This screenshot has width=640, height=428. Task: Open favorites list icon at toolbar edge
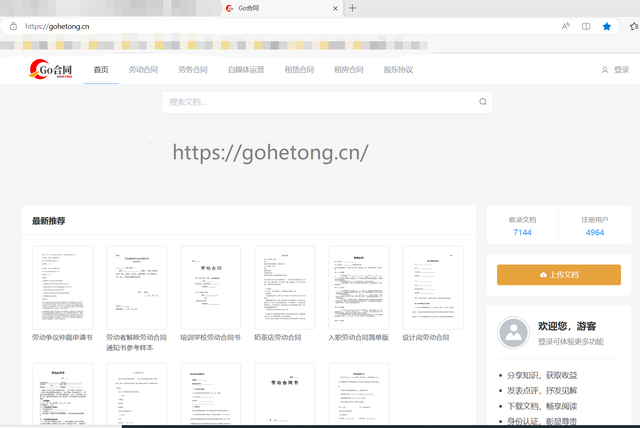click(x=634, y=27)
